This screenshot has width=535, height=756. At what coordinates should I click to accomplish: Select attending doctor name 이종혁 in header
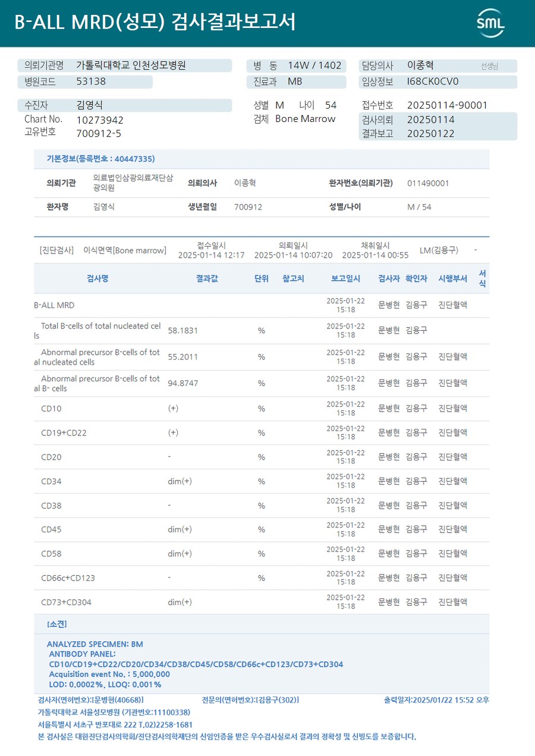420,65
